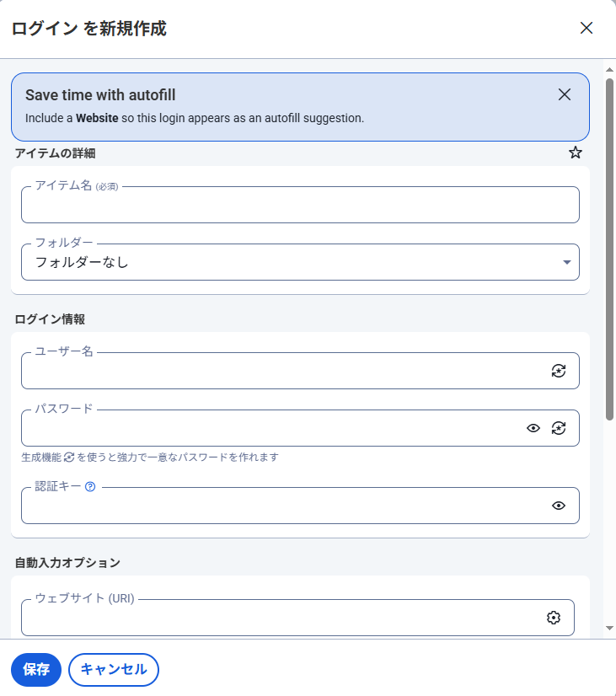Focus the ウェブサイト (URI) input field
This screenshot has height=696, width=616.
tap(281, 618)
